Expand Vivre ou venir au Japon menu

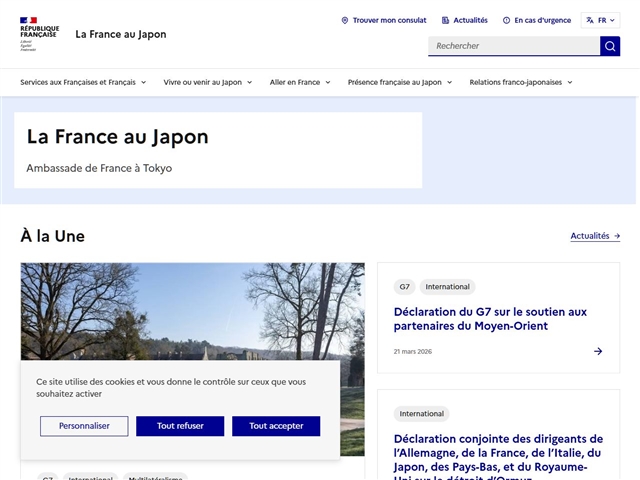pos(208,82)
